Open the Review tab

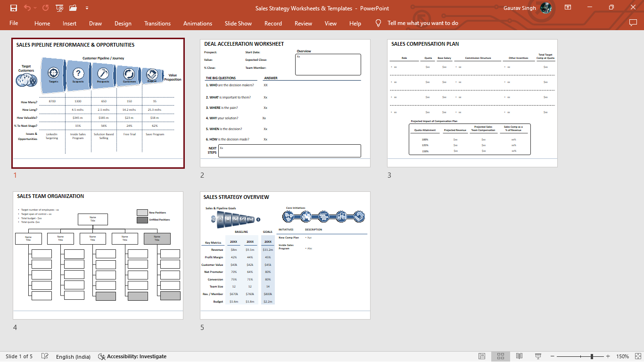(303, 23)
